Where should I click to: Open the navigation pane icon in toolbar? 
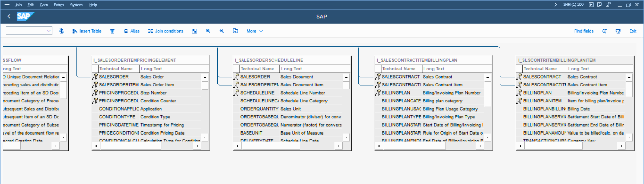[194, 31]
